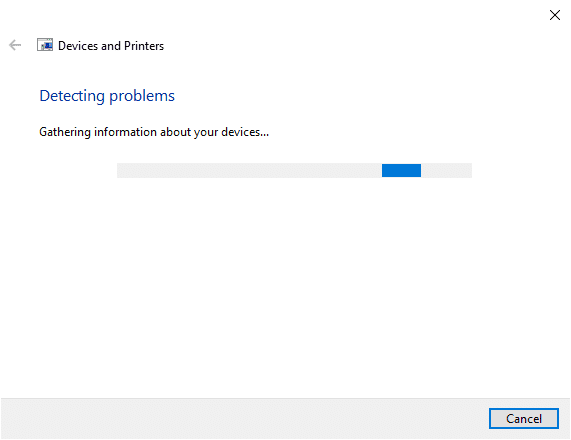This screenshot has height=440, width=571.
Task: Click the Gathering information status message
Action: coord(154,132)
